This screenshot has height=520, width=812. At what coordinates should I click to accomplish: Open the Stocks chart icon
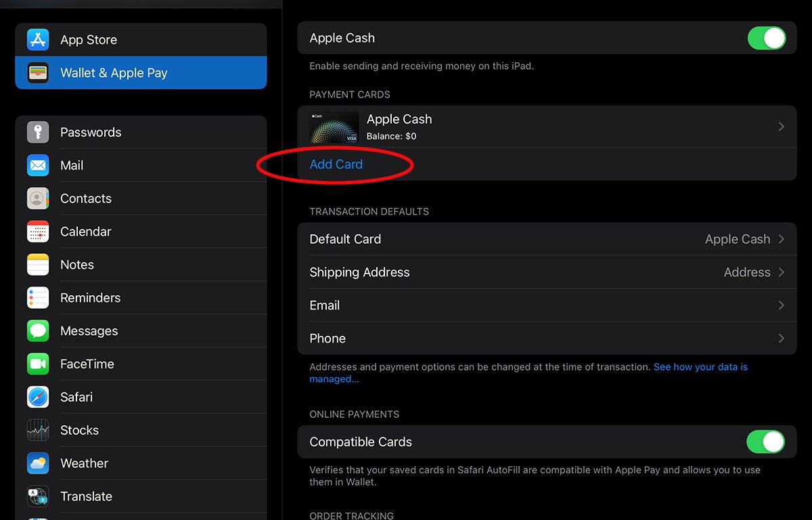pyautogui.click(x=38, y=430)
